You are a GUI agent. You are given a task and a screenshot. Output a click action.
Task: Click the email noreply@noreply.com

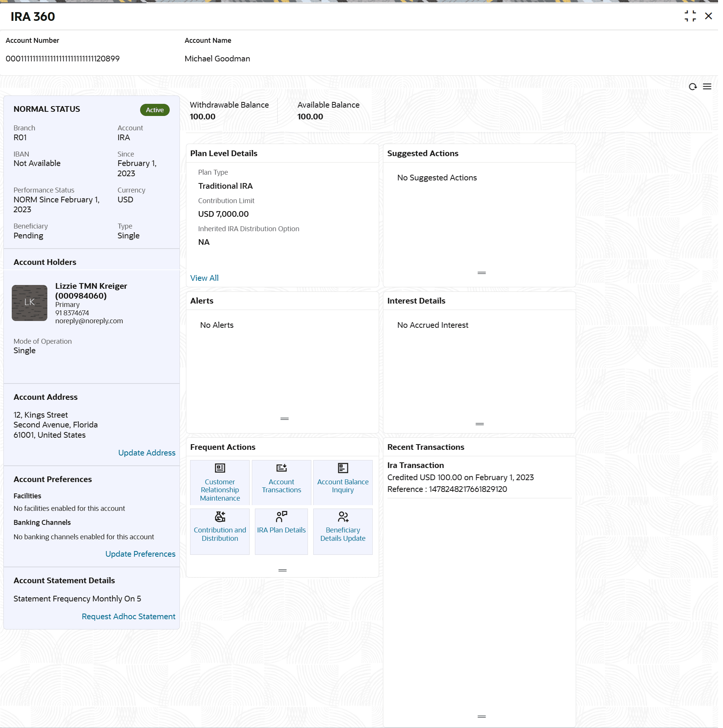tap(89, 321)
